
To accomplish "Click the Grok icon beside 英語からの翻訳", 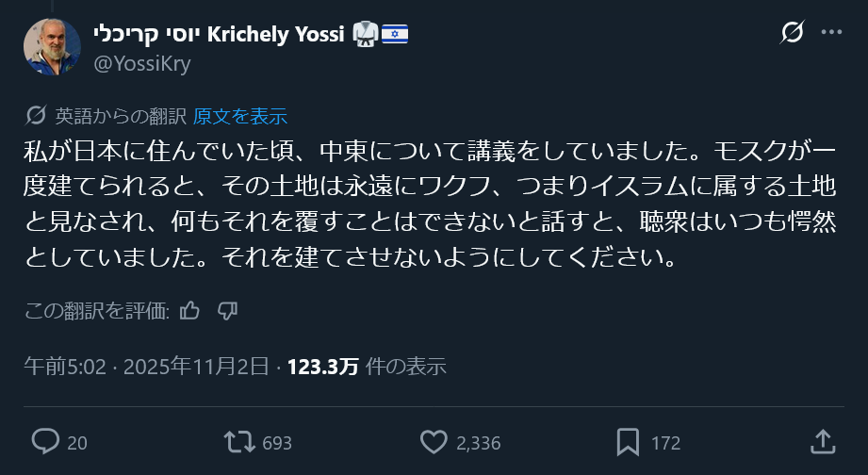I will click(36, 116).
